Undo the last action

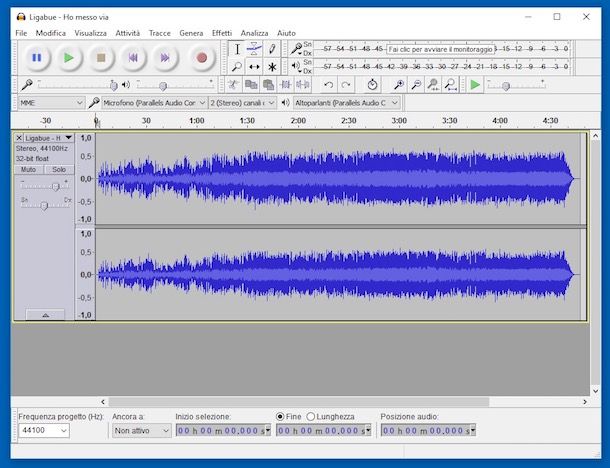coord(329,84)
